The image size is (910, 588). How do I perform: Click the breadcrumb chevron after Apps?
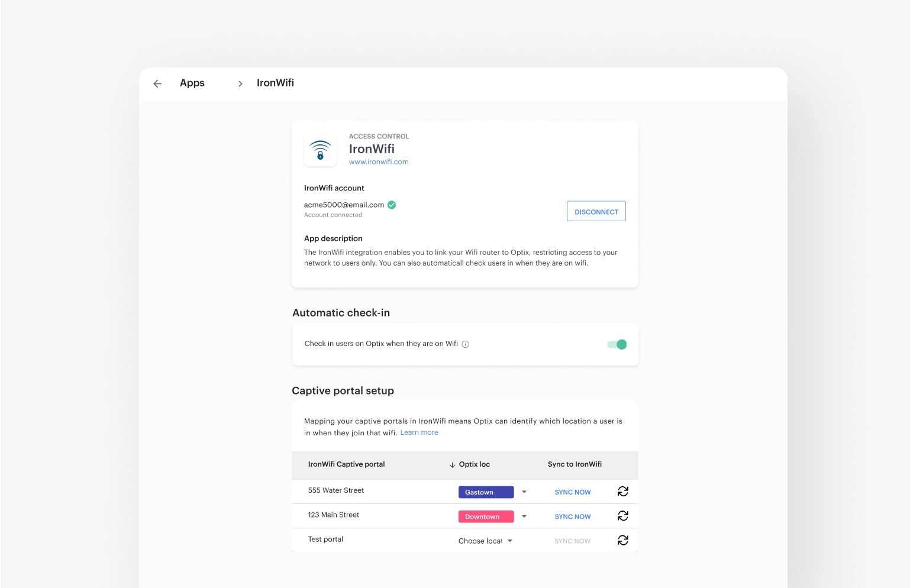coord(240,84)
